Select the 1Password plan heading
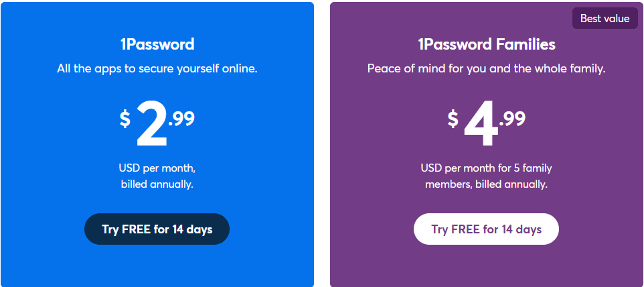The image size is (644, 287). 157,44
